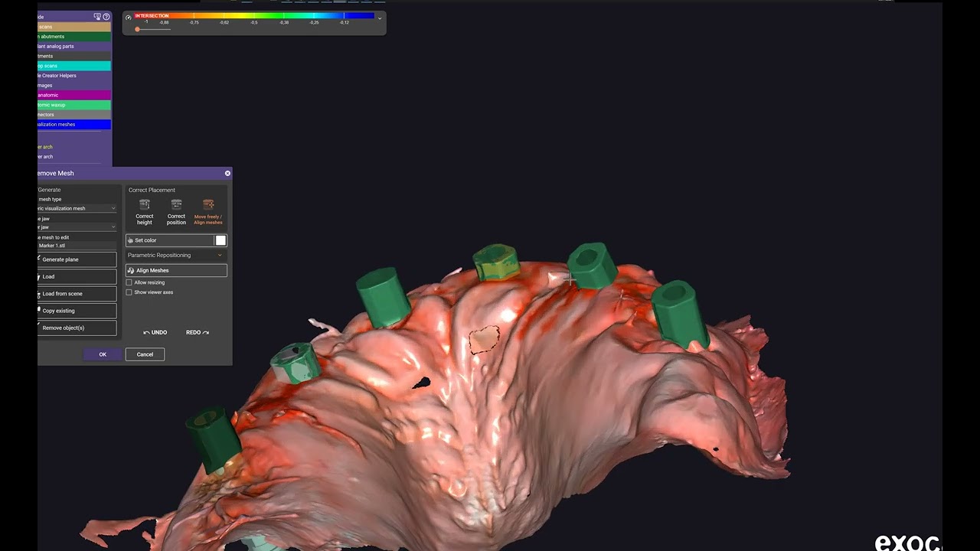Click the Set color button label

(145, 240)
